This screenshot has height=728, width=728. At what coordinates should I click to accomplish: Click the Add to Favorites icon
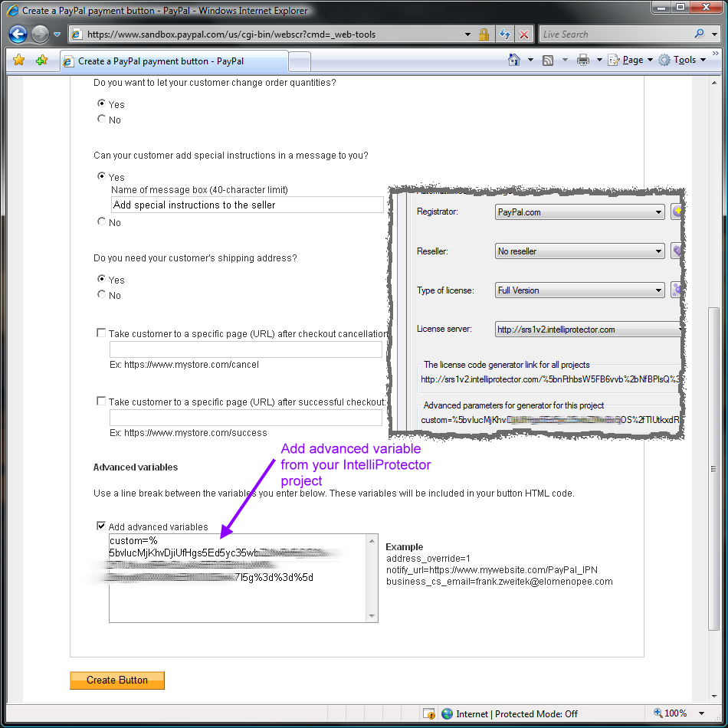(x=42, y=60)
